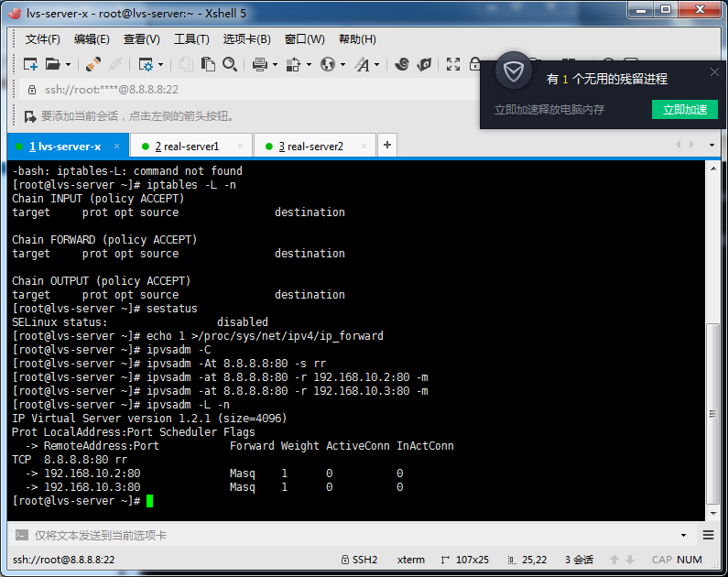This screenshot has width=728, height=577.
Task: Click the 立即加速 green button
Action: point(684,109)
